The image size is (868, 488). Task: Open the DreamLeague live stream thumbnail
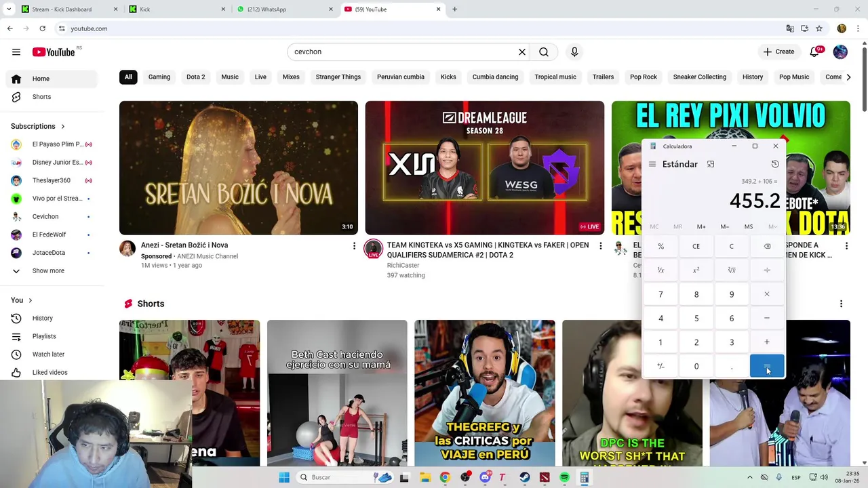pyautogui.click(x=485, y=168)
